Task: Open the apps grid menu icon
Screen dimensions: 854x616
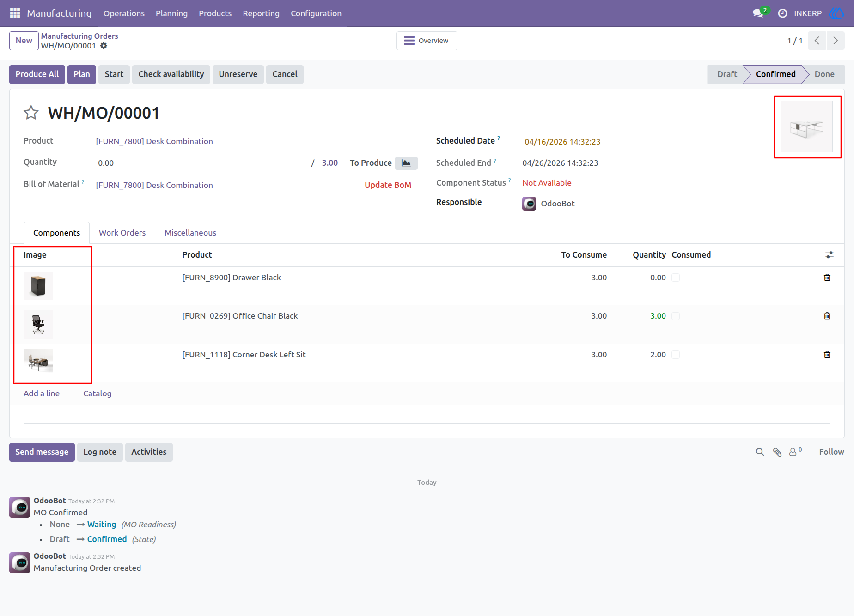Action: 15,13
